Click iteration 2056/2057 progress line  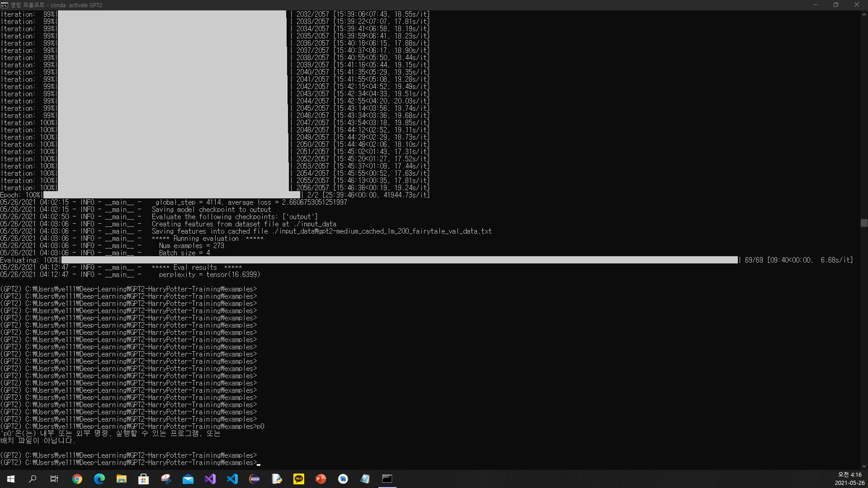[215, 188]
